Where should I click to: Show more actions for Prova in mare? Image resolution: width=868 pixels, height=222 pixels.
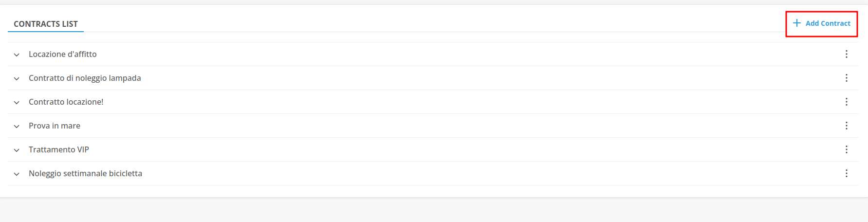click(846, 126)
